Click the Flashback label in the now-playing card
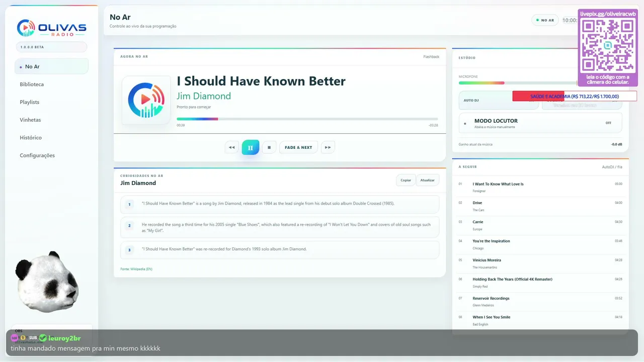 pyautogui.click(x=431, y=57)
